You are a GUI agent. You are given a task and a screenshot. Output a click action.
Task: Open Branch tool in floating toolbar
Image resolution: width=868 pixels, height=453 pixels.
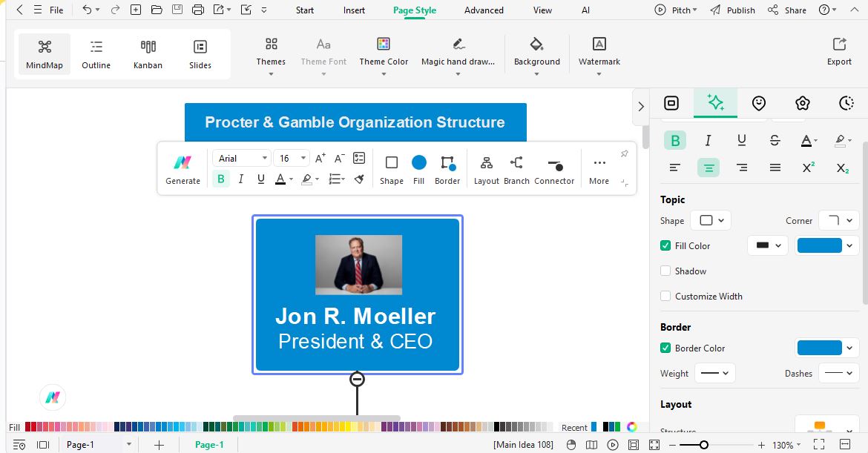pyautogui.click(x=516, y=169)
